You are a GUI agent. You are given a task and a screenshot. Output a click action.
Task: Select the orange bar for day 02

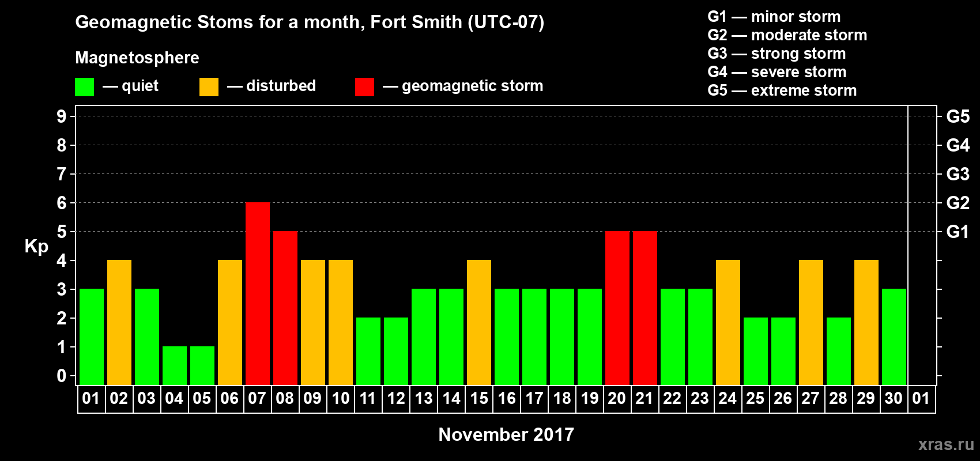click(119, 323)
